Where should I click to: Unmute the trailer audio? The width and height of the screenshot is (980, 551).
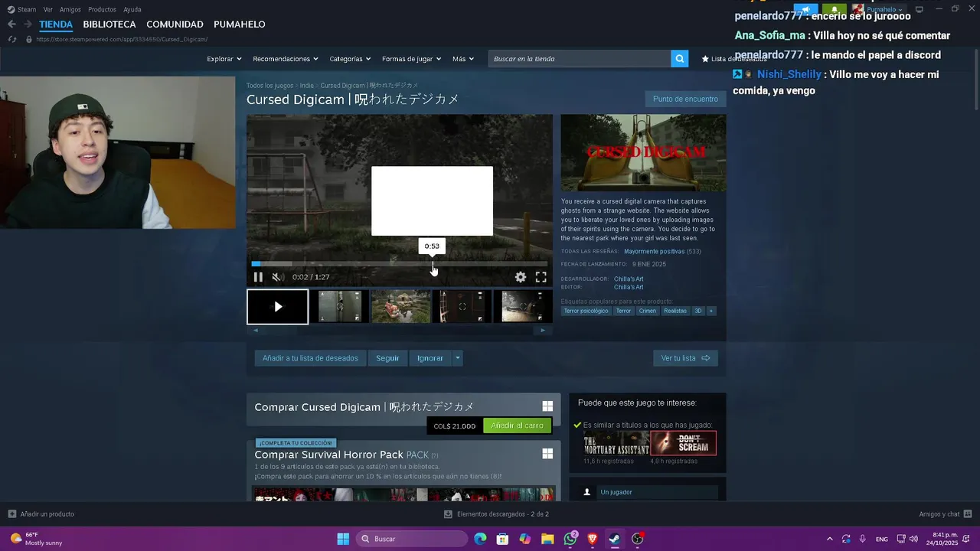pyautogui.click(x=276, y=277)
